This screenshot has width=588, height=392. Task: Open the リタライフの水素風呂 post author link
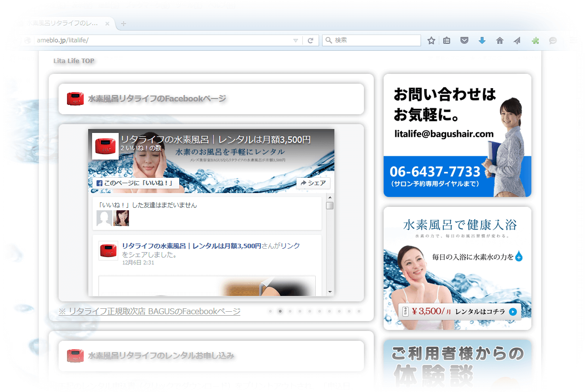192,246
